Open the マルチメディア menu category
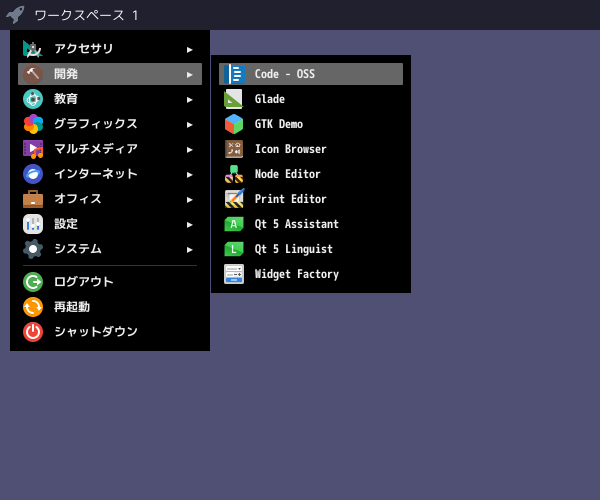Image resolution: width=600 pixels, height=500 pixels. pos(110,149)
